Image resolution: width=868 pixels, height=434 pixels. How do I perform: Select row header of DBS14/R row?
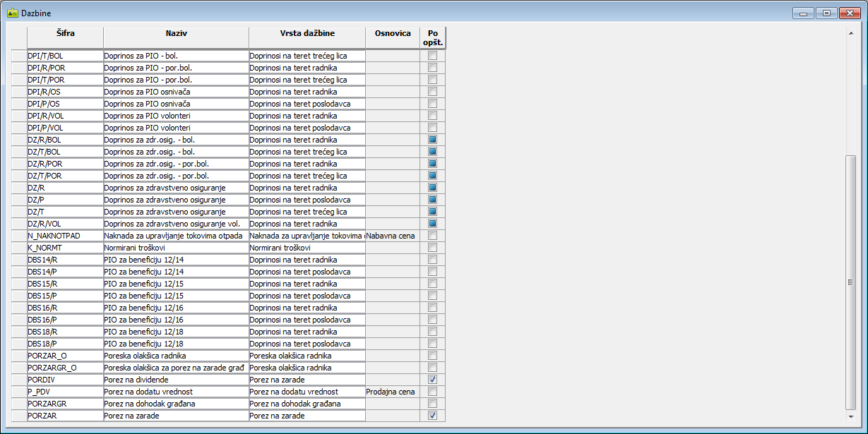pos(20,260)
